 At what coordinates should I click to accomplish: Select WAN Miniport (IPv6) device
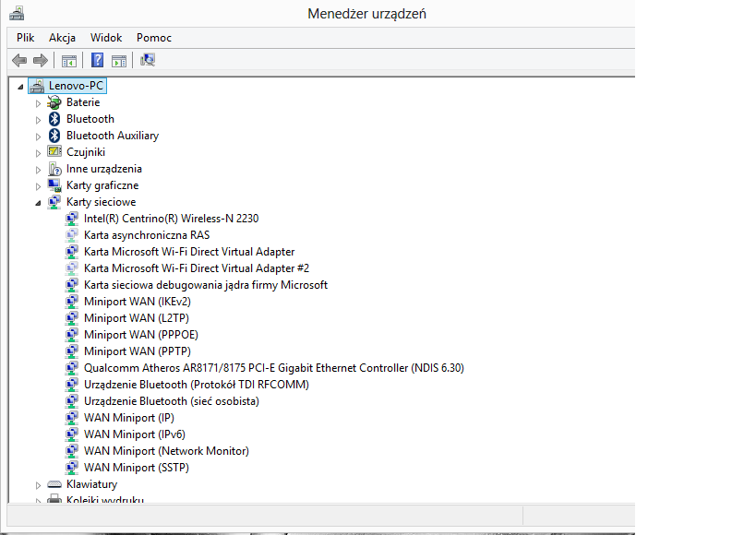(x=135, y=434)
